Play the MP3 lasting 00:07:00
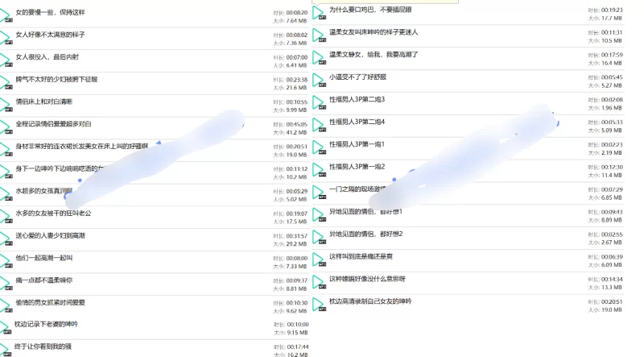The height and width of the screenshot is (357, 644). (6, 60)
